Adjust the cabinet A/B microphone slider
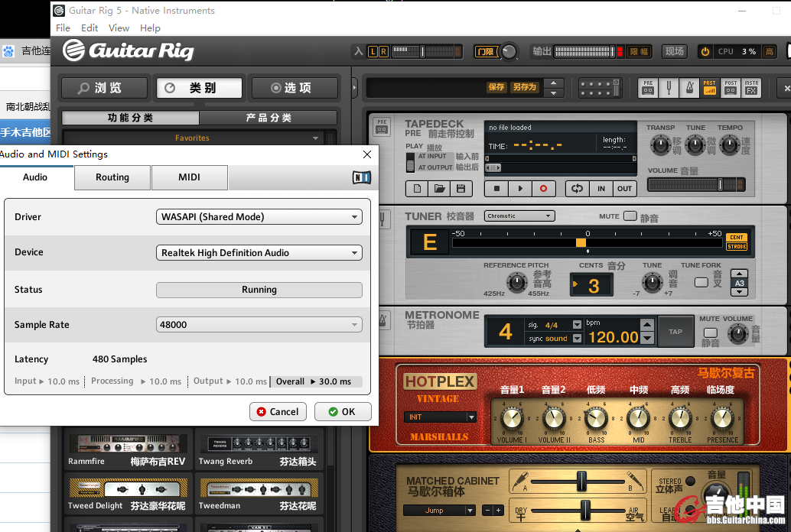Image resolution: width=791 pixels, height=532 pixels. tap(582, 482)
